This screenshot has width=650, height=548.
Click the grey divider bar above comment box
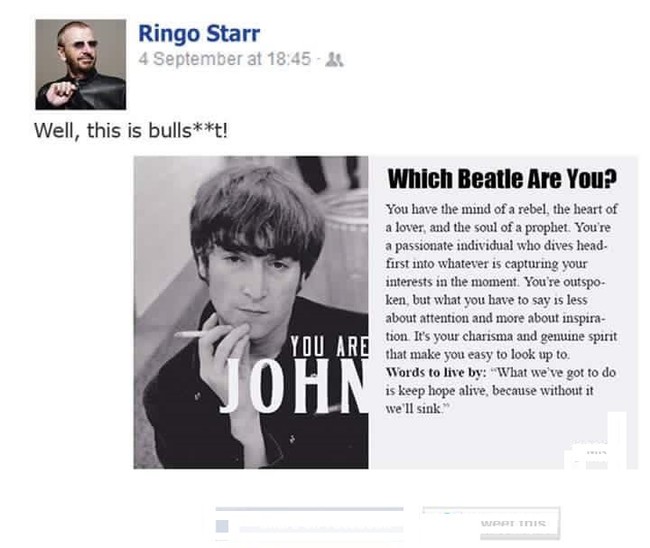pyautogui.click(x=309, y=509)
